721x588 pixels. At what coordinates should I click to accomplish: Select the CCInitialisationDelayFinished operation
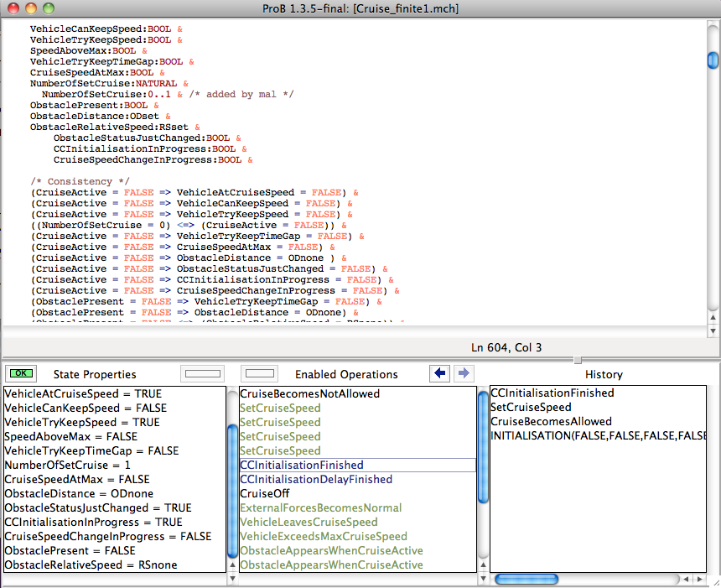316,479
